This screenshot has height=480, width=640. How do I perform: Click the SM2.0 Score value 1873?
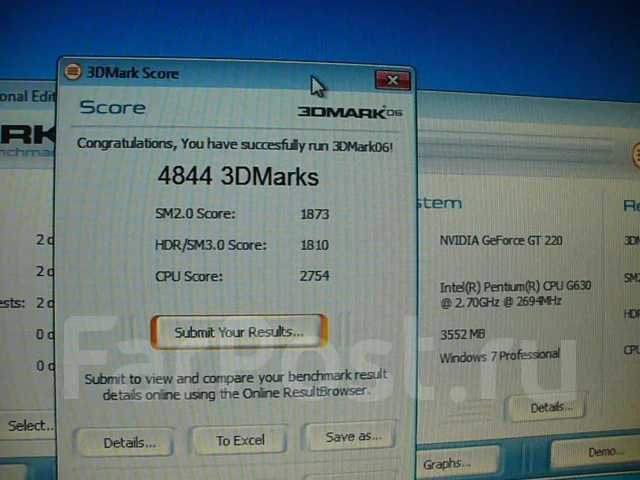coord(315,214)
